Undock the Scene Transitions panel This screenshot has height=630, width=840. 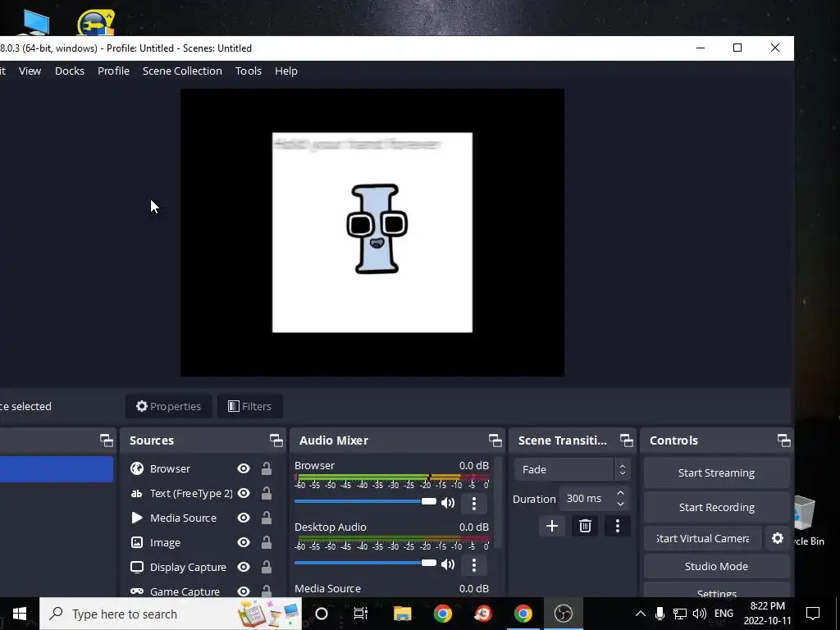[626, 441]
